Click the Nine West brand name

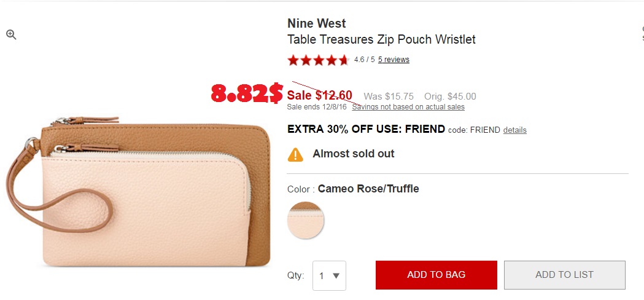pyautogui.click(x=317, y=24)
